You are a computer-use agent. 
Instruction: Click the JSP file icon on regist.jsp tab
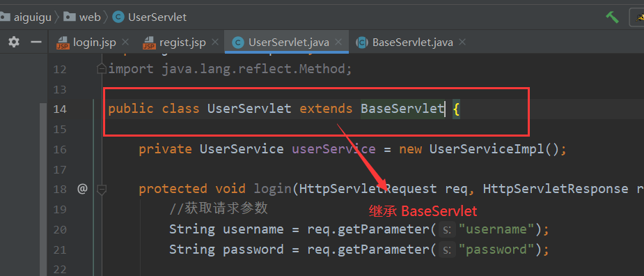pos(150,43)
